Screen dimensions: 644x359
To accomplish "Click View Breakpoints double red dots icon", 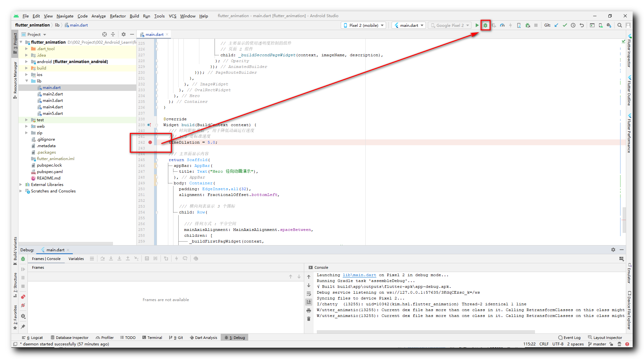I will pyautogui.click(x=23, y=297).
